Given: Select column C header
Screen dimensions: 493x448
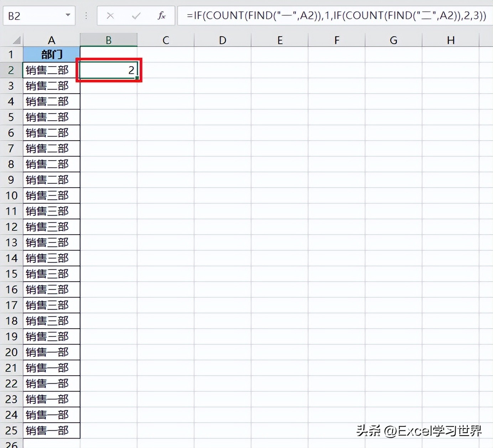Looking at the screenshot, I should (x=166, y=40).
